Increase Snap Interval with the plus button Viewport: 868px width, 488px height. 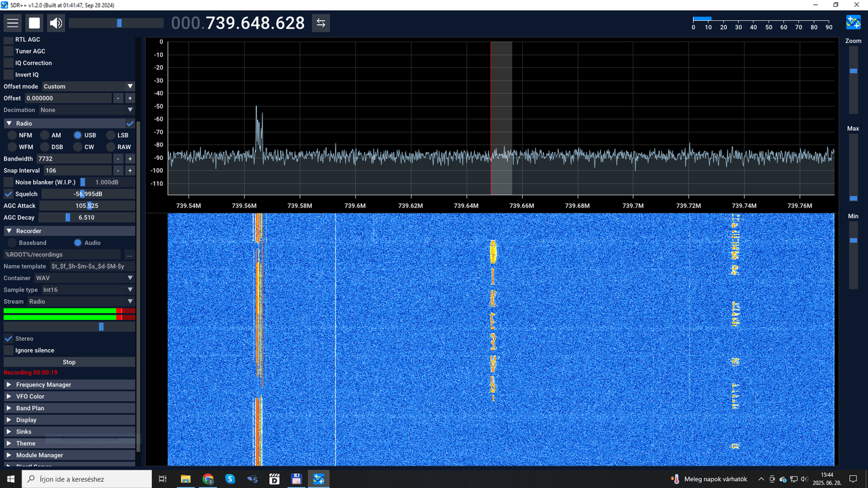click(x=130, y=171)
